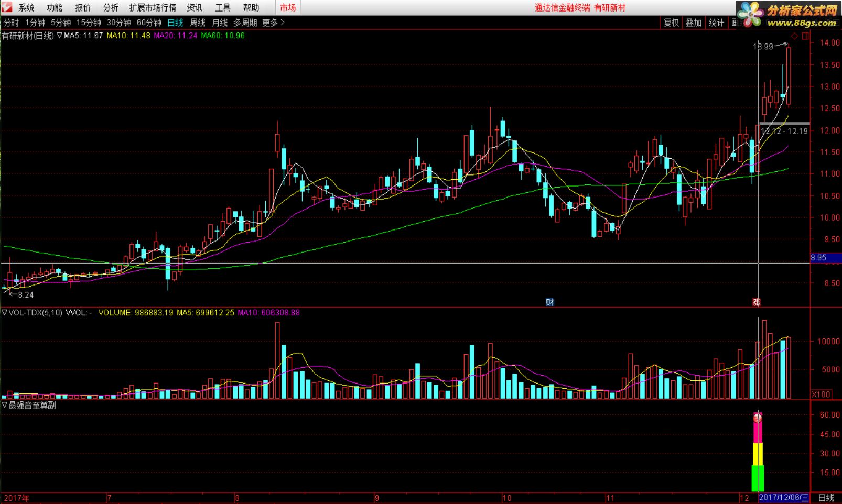Viewport: 842px width, 504px height.
Task: Click the red 涨 marker on chart
Action: [x=756, y=302]
